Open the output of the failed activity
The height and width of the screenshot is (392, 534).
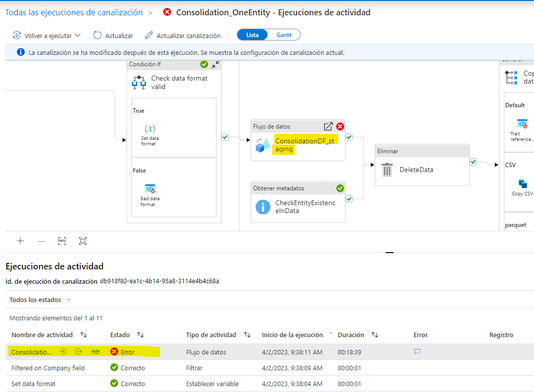click(79, 351)
